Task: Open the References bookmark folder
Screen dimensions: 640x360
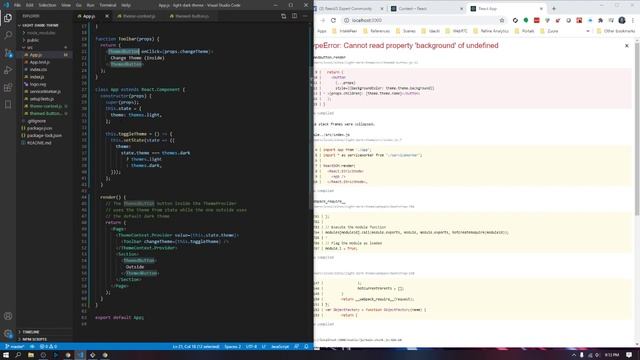Action: [376, 31]
